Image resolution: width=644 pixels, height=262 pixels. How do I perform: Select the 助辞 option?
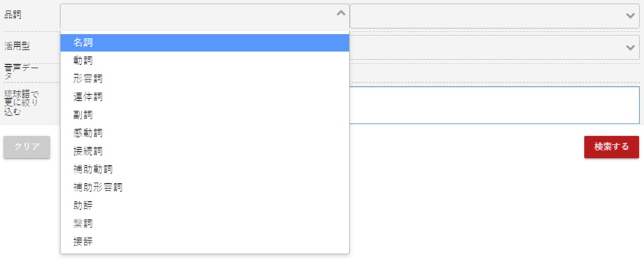[x=204, y=206]
